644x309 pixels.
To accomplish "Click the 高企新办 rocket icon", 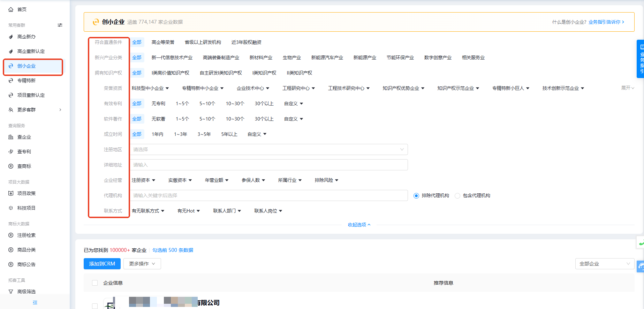I will pos(11,37).
